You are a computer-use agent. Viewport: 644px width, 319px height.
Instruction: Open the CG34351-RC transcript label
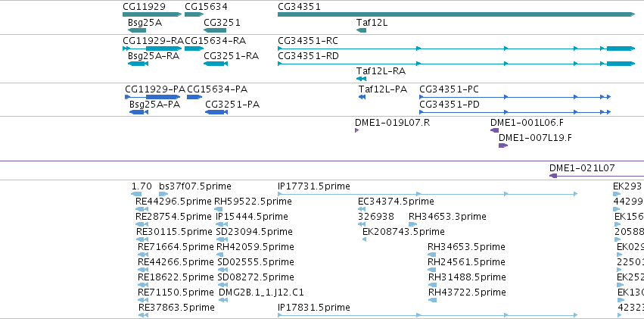point(308,41)
